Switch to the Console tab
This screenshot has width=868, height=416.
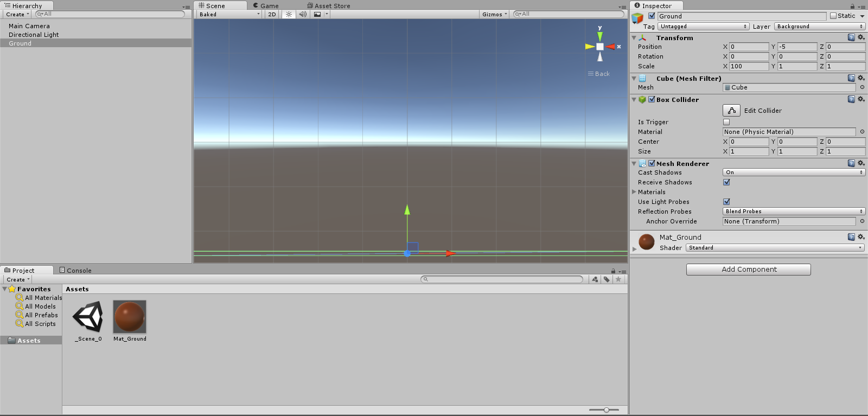pos(75,270)
